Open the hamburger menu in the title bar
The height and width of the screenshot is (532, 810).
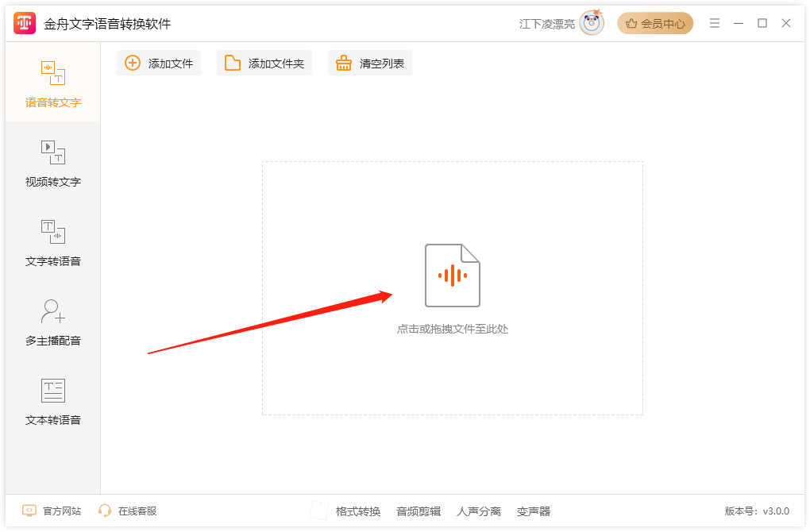coord(714,23)
